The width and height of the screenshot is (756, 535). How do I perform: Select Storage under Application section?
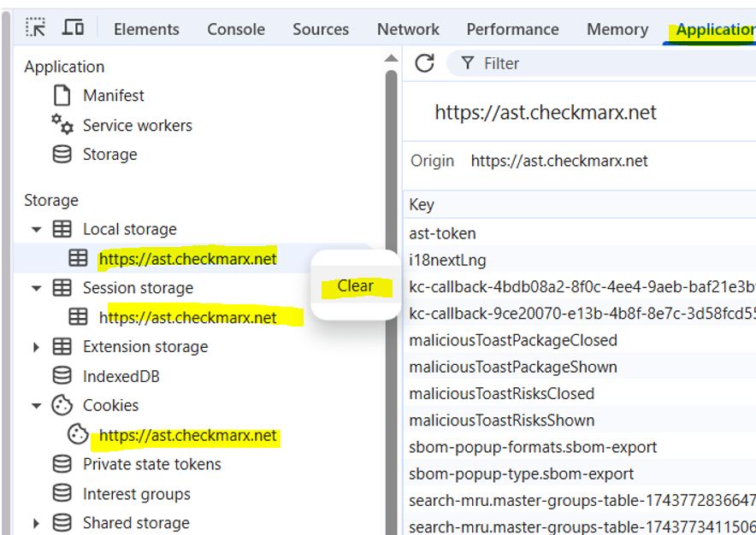click(x=110, y=154)
